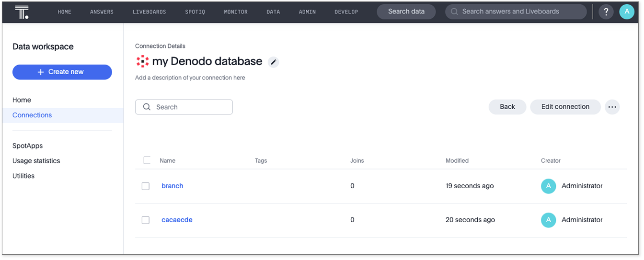Click the Administrator avatar in cacaecde row

548,220
